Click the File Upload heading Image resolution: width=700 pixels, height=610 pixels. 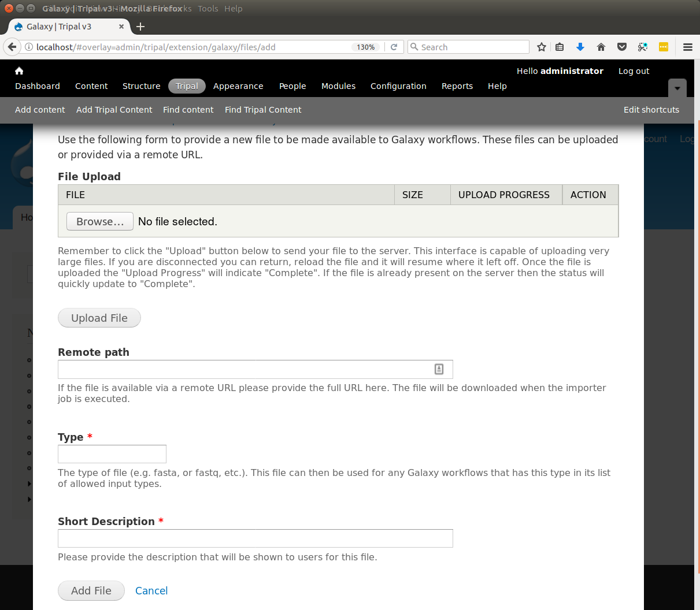89,176
